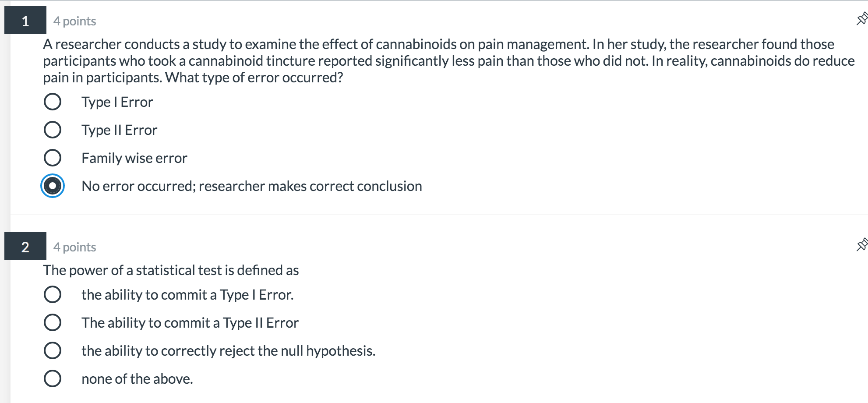Choose correctly reject the null hypothesis option

pyautogui.click(x=53, y=350)
